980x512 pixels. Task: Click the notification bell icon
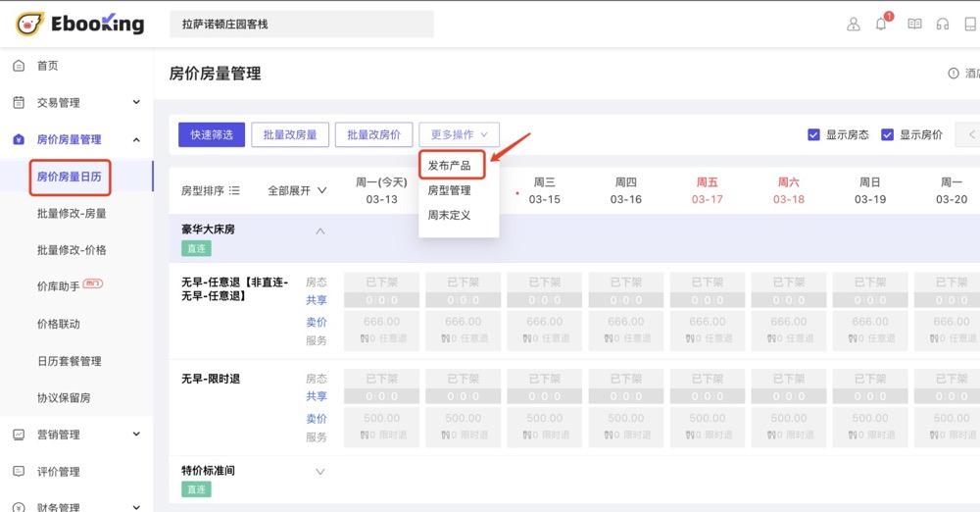pyautogui.click(x=881, y=25)
